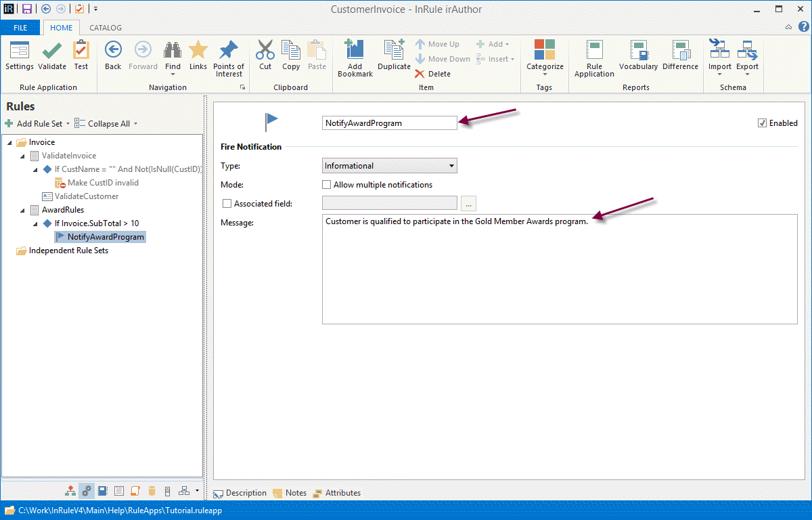
Task: Click the associated field browse button
Action: (x=469, y=203)
